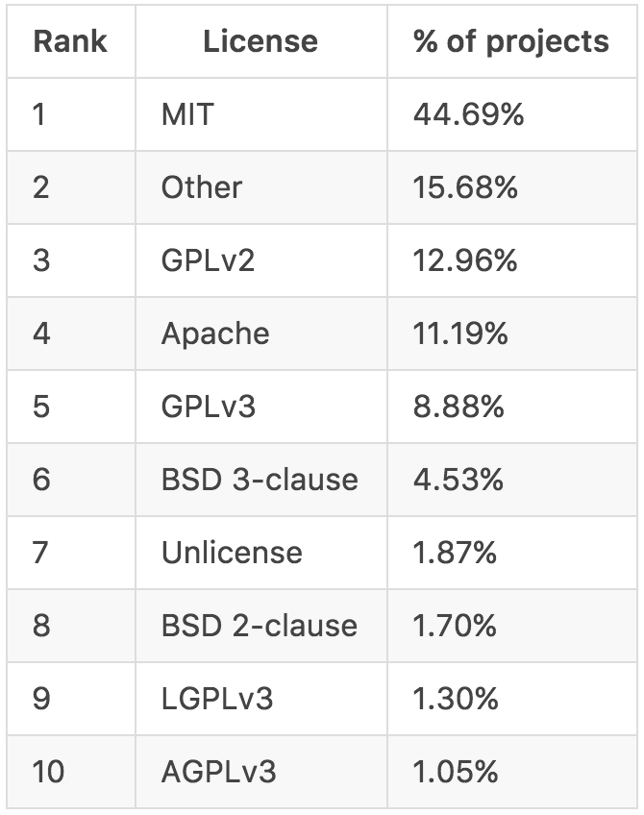Image resolution: width=644 pixels, height=815 pixels.
Task: Click the AGPLv3 license cell
Action: coord(220,771)
